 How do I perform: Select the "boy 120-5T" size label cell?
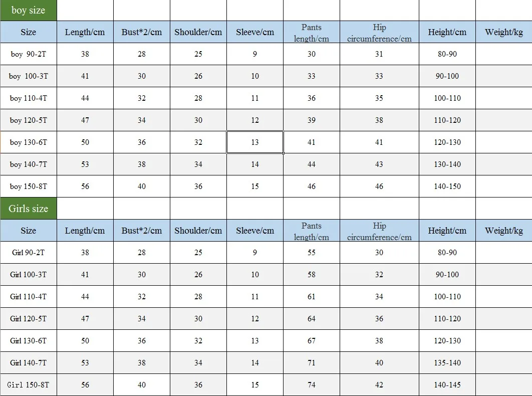point(29,120)
